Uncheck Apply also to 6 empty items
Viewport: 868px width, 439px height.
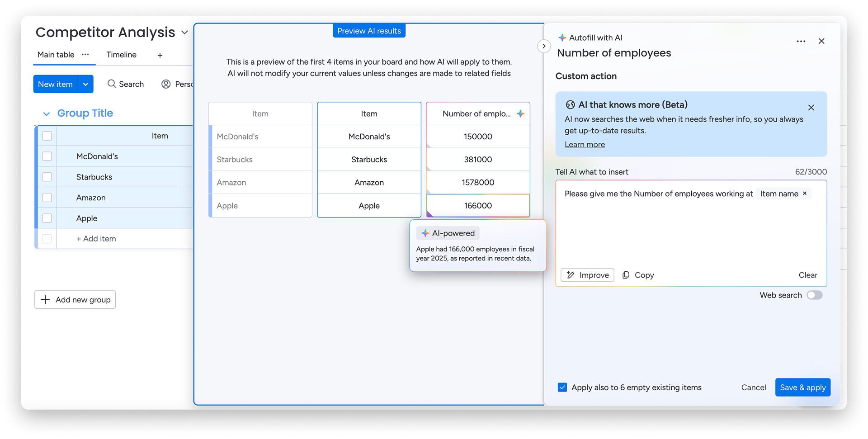[562, 387]
